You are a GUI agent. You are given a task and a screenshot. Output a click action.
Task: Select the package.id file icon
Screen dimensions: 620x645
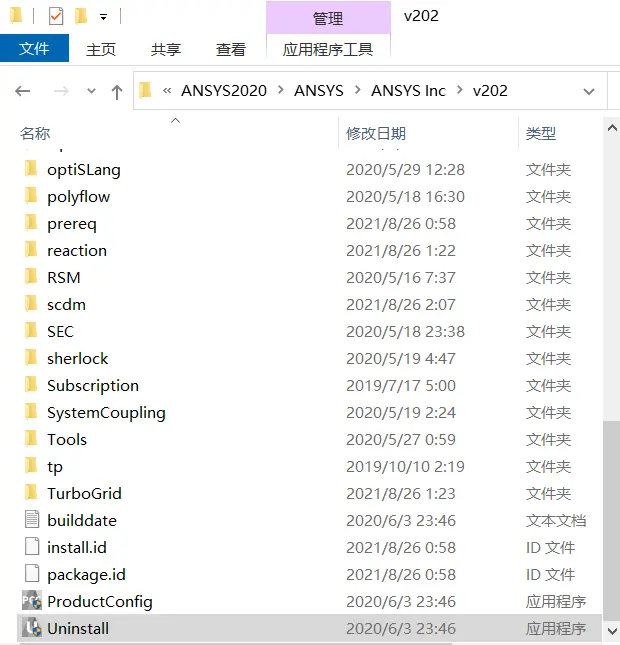click(32, 573)
